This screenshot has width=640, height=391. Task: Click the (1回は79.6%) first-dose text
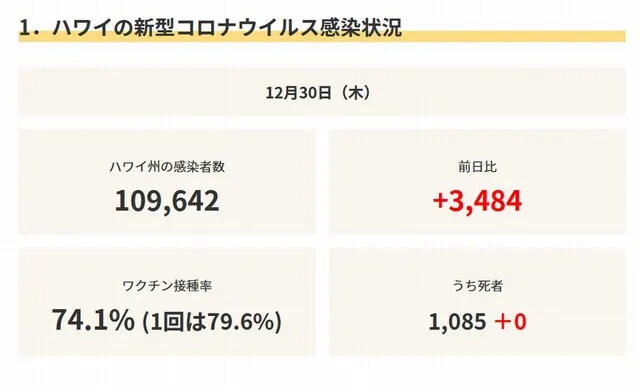212,322
